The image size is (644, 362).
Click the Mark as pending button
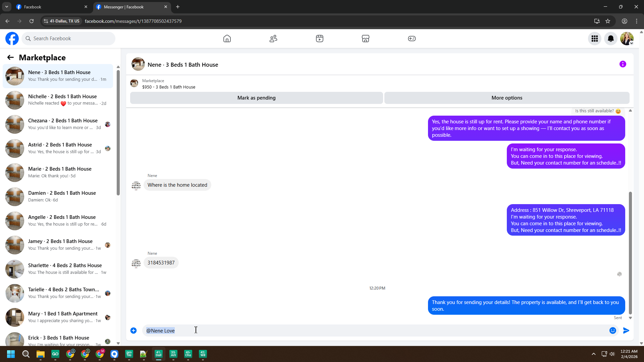[x=256, y=98]
